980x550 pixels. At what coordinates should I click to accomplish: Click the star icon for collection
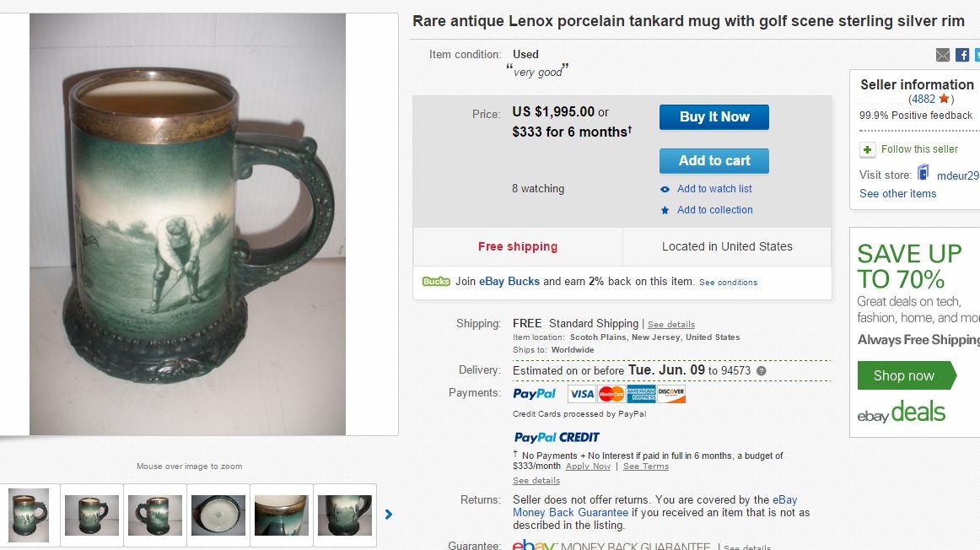665,210
